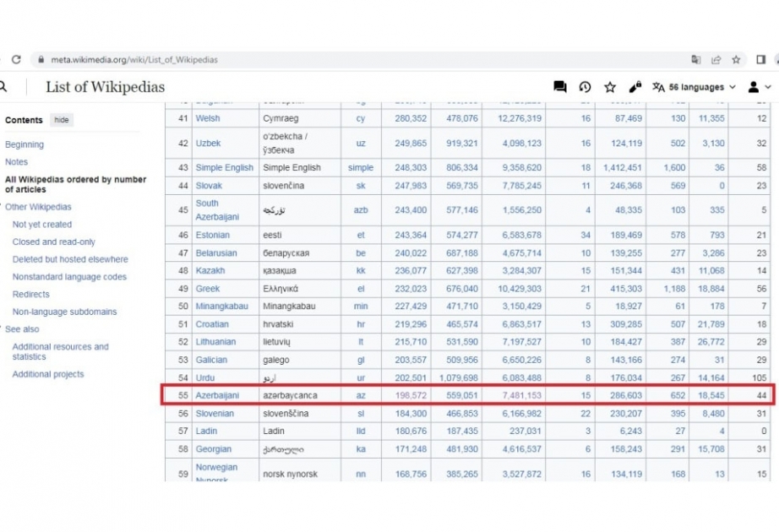This screenshot has height=532, width=779.
Task: Open the Slovenian language link
Action: [215, 413]
